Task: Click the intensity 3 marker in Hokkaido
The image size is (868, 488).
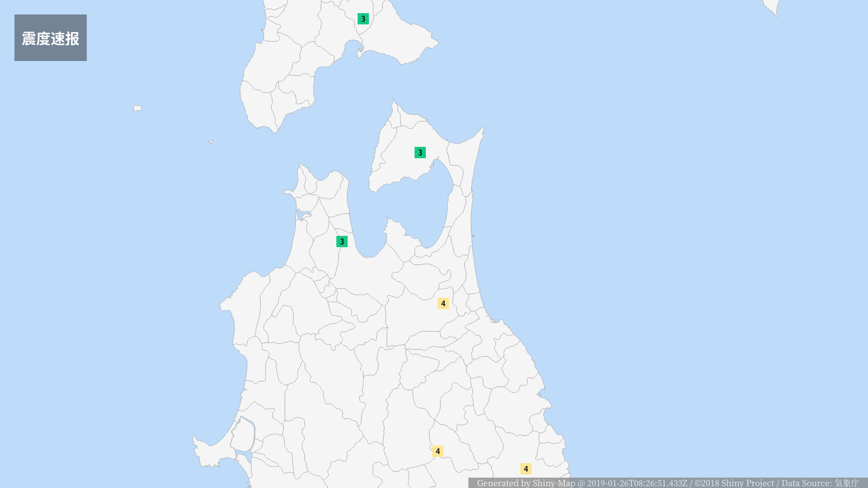Action: 363,19
